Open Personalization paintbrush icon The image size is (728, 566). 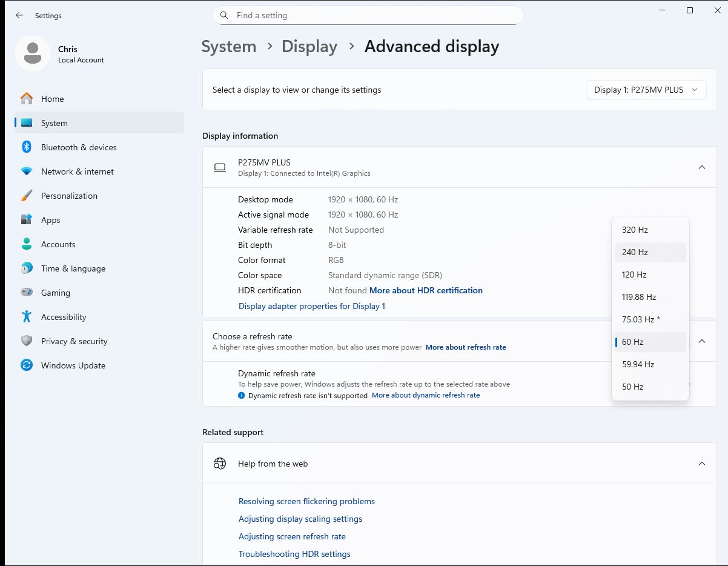click(27, 196)
